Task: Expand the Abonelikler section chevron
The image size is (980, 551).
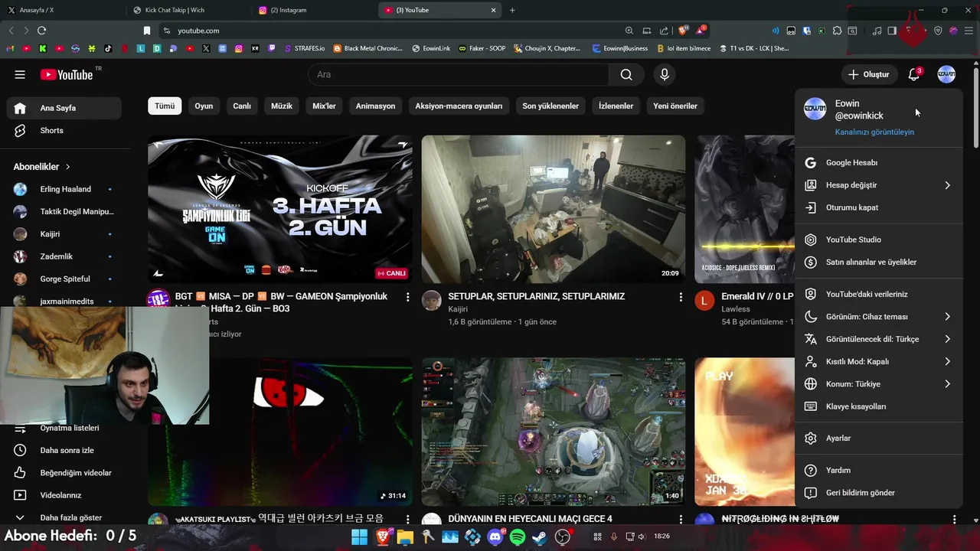Action: click(x=67, y=167)
